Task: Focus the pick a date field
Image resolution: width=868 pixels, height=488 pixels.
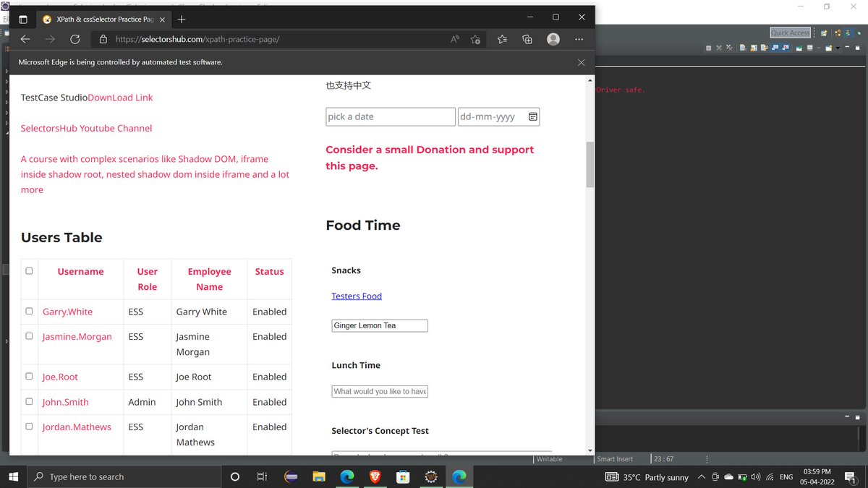Action: point(391,116)
